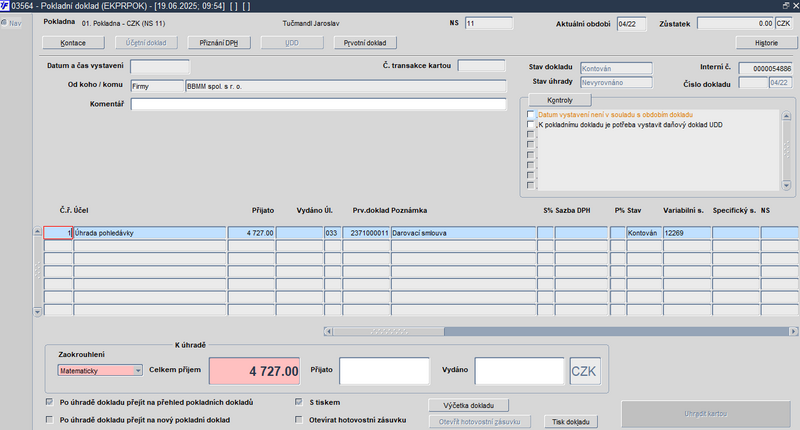Image resolution: width=800 pixels, height=430 pixels.
Task: Toggle the S tiskem checkbox
Action: pos(299,402)
